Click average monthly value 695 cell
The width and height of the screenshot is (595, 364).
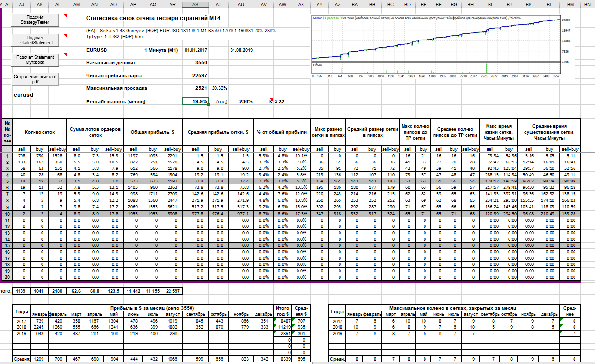301,359
